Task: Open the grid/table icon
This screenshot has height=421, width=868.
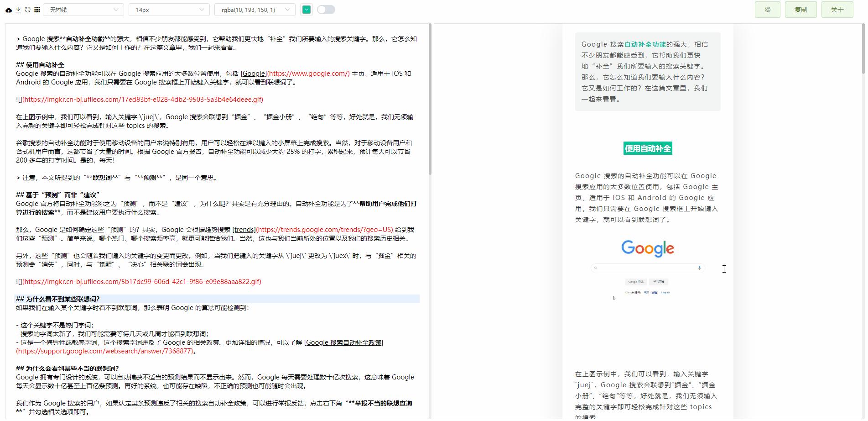Action: click(x=37, y=9)
